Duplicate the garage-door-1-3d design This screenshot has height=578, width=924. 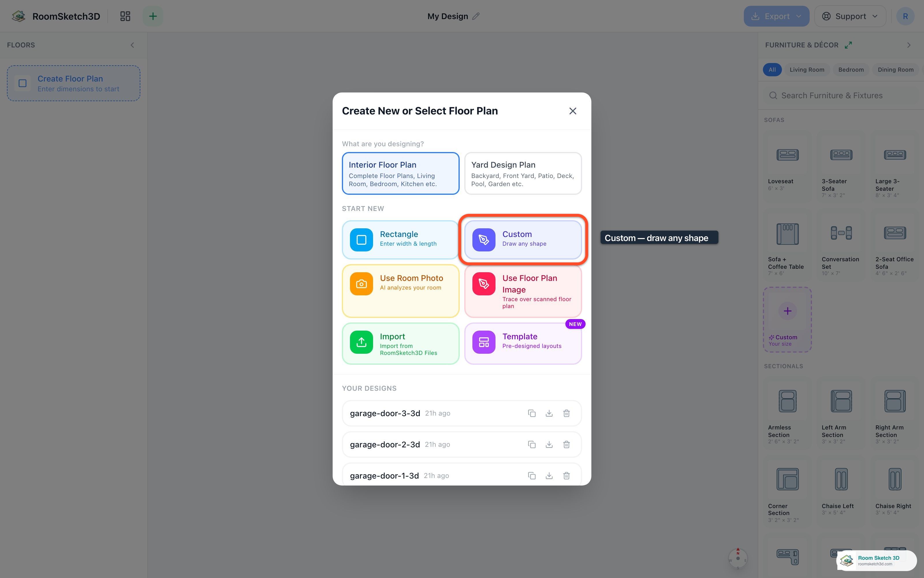532,476
